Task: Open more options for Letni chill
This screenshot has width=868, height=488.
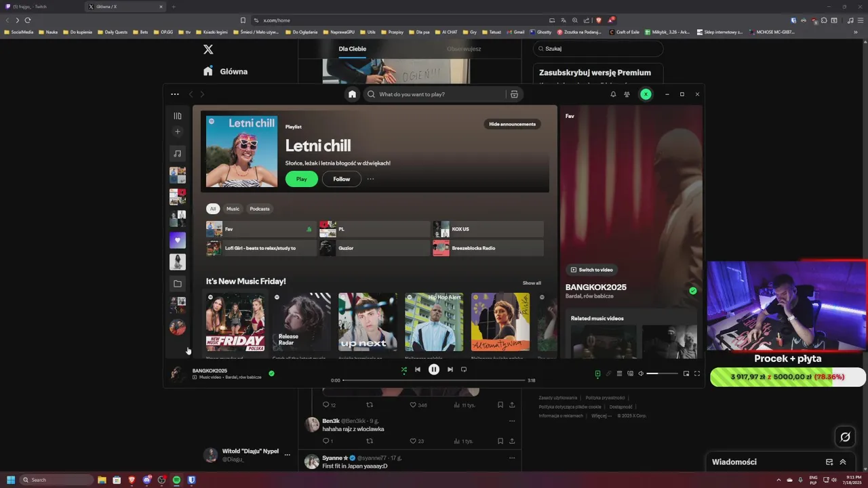Action: (x=370, y=179)
